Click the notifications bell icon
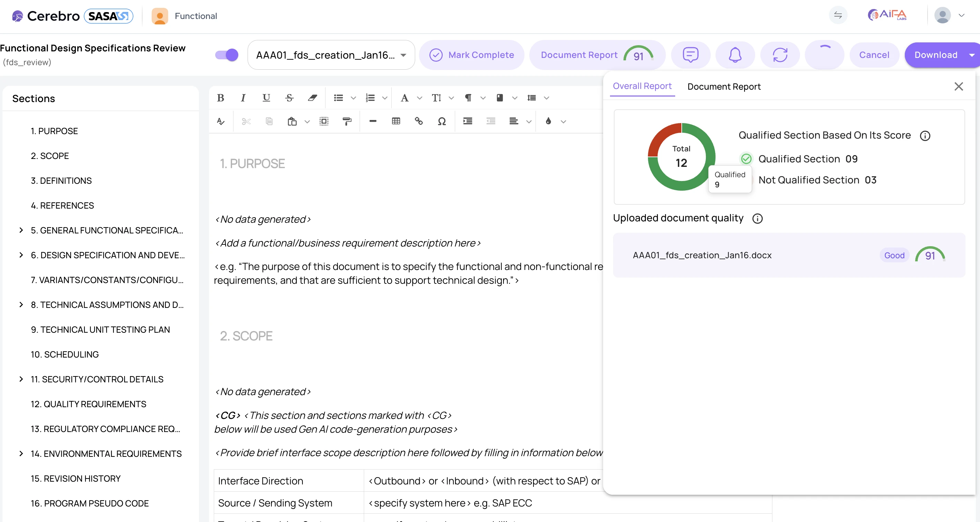The height and width of the screenshot is (522, 980). [x=734, y=55]
